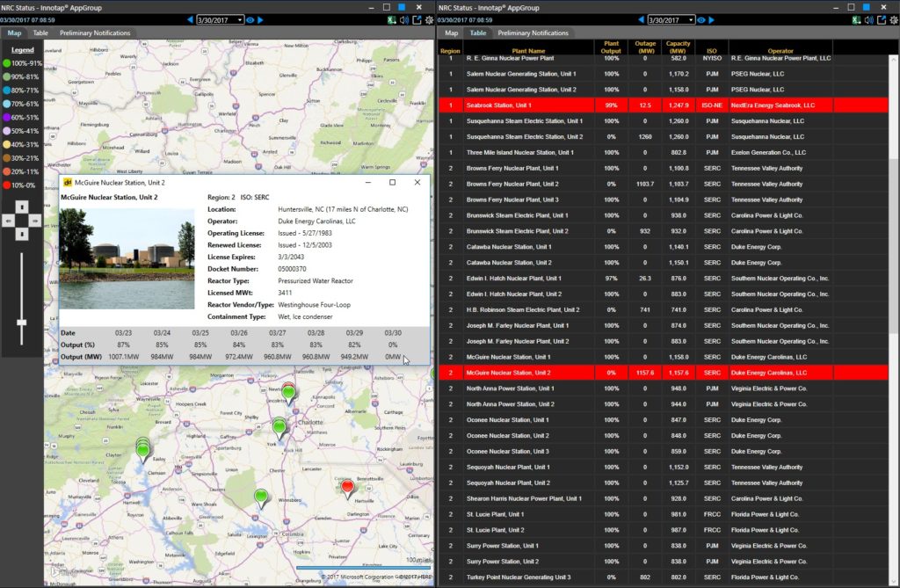Viewport: 900px width, 588px height.
Task: Toggle sound alerts in Table window toolbar
Action: coord(868,19)
